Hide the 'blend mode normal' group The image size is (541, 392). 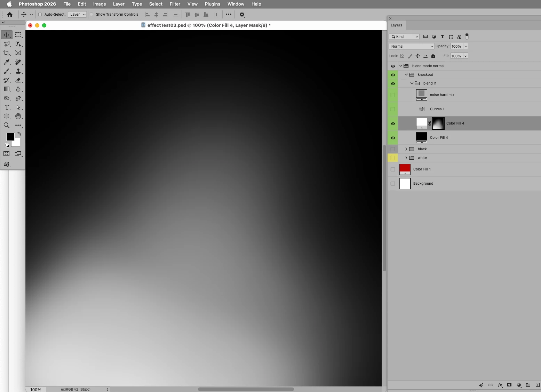pos(393,66)
